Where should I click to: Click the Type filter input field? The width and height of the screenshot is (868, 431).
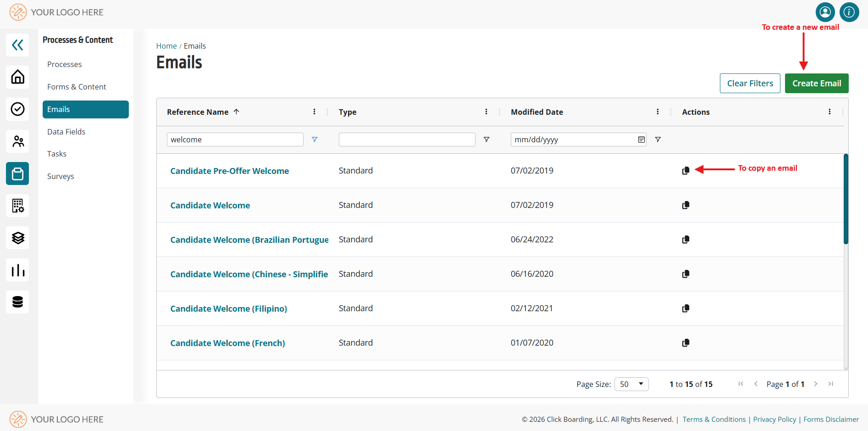tap(407, 140)
